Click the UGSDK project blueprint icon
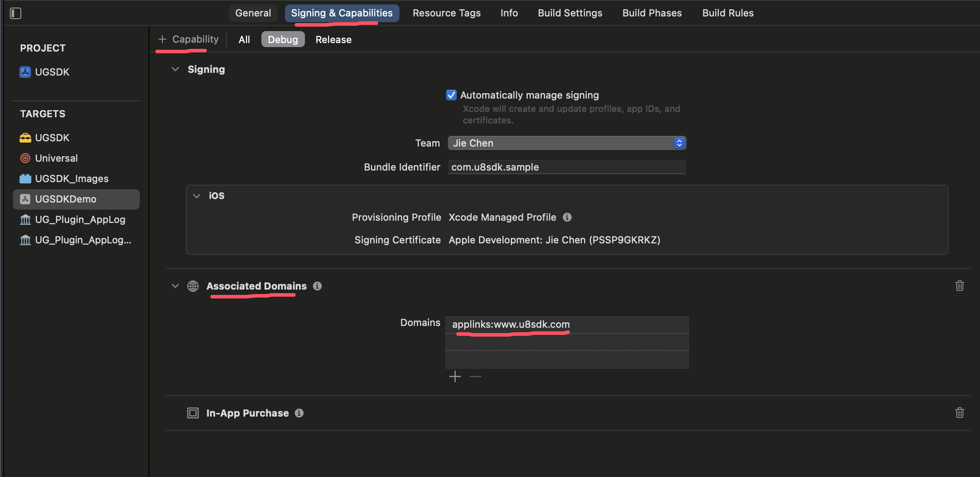This screenshot has width=980, height=477. pyautogui.click(x=25, y=72)
